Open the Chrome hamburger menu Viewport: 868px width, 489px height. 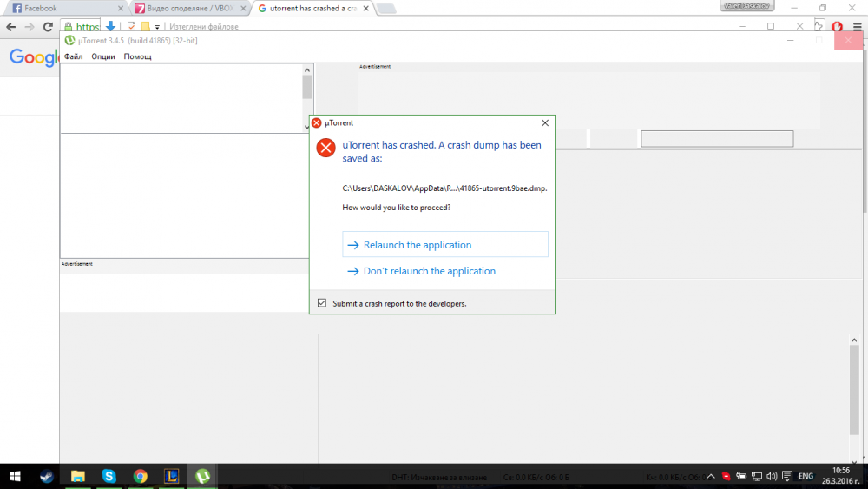click(857, 27)
